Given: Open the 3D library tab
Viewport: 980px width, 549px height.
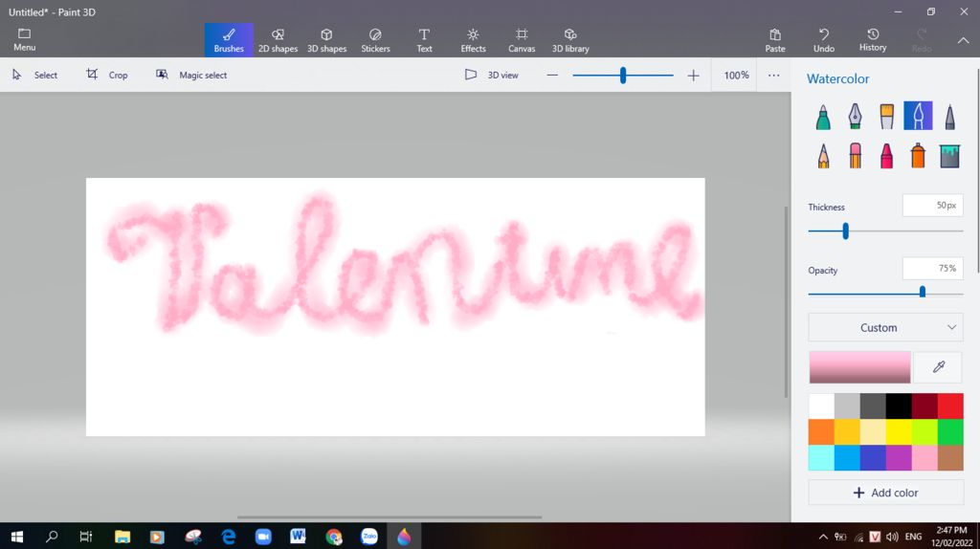Looking at the screenshot, I should point(570,40).
